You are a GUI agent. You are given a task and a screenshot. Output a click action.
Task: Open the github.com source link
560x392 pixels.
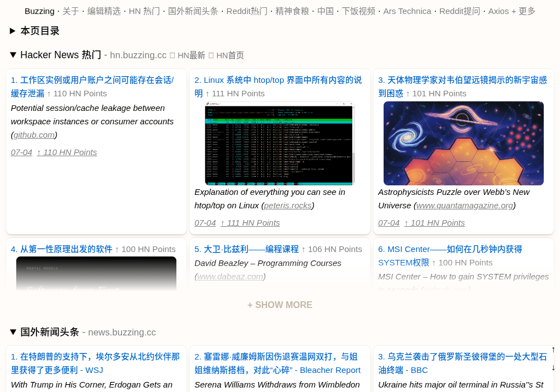click(34, 135)
